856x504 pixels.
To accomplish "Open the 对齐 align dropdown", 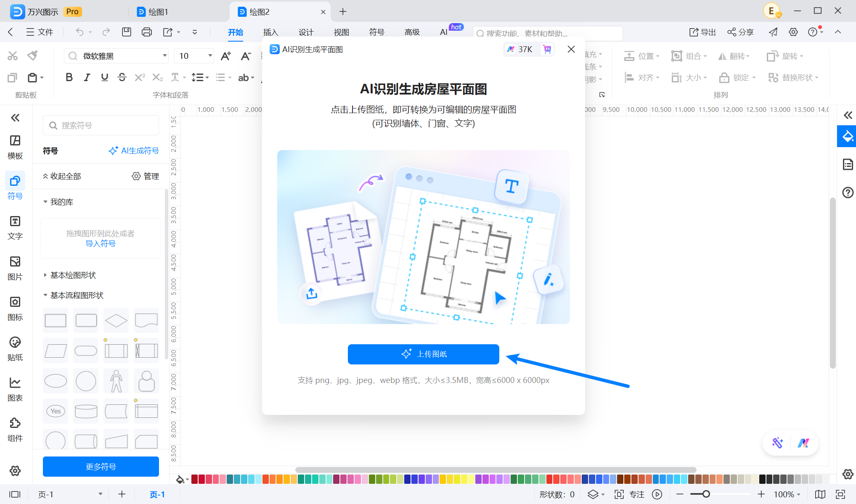I will [x=642, y=77].
